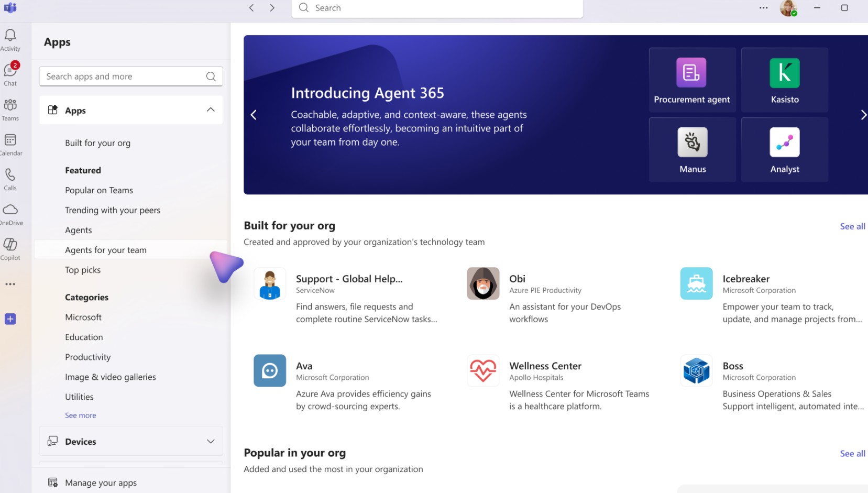Open Manage your apps

click(101, 483)
